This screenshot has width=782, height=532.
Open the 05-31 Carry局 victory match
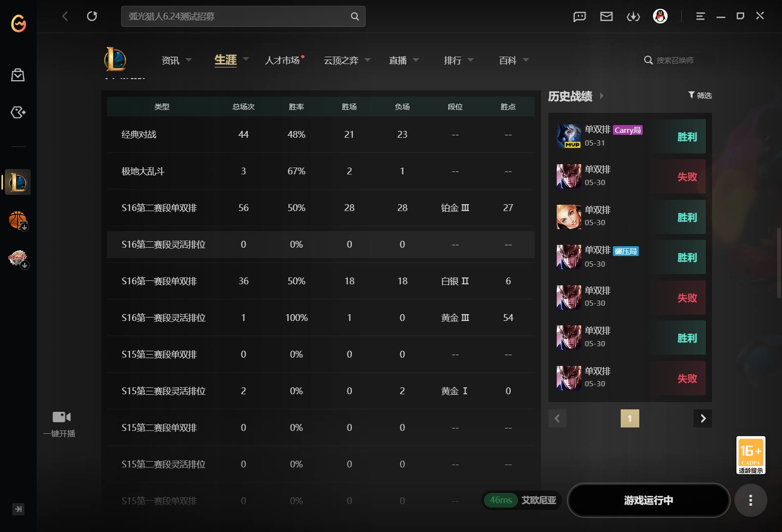click(x=630, y=136)
